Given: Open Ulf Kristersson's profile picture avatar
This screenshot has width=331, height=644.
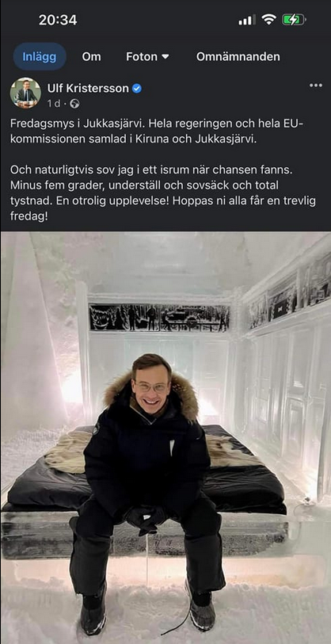Looking at the screenshot, I should click(x=25, y=93).
